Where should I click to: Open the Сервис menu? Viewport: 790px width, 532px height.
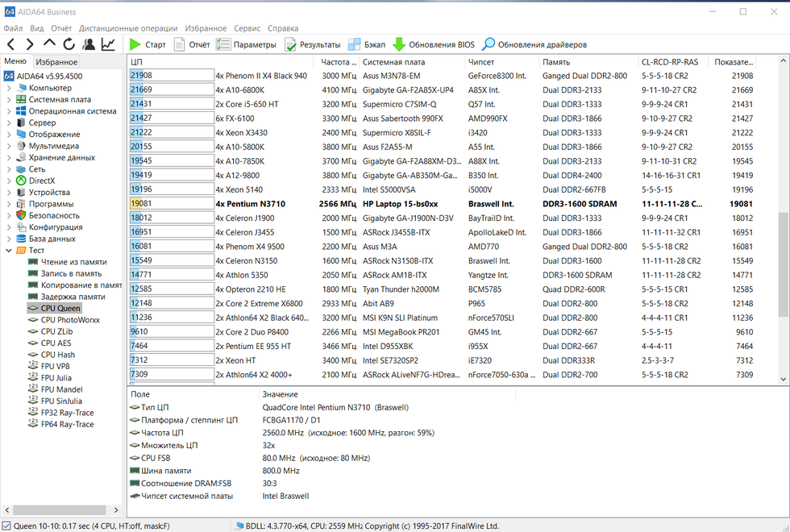coord(247,28)
